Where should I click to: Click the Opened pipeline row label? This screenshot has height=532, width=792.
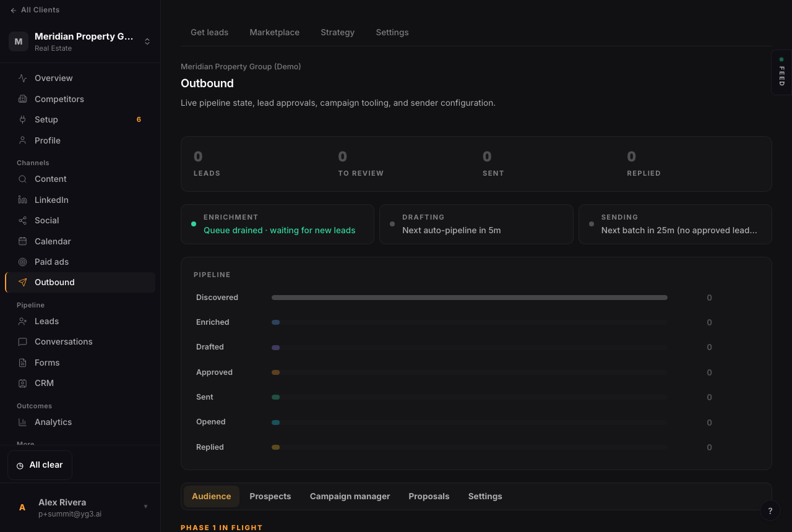pos(211,422)
